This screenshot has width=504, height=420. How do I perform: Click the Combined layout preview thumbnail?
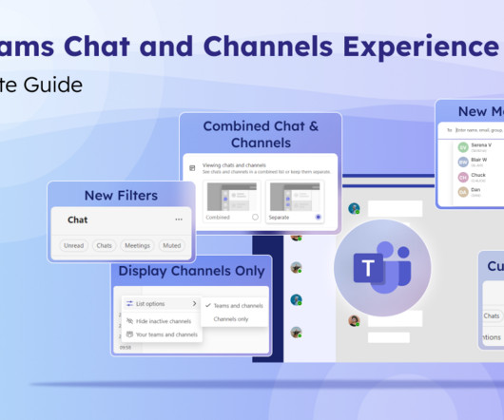tap(232, 197)
